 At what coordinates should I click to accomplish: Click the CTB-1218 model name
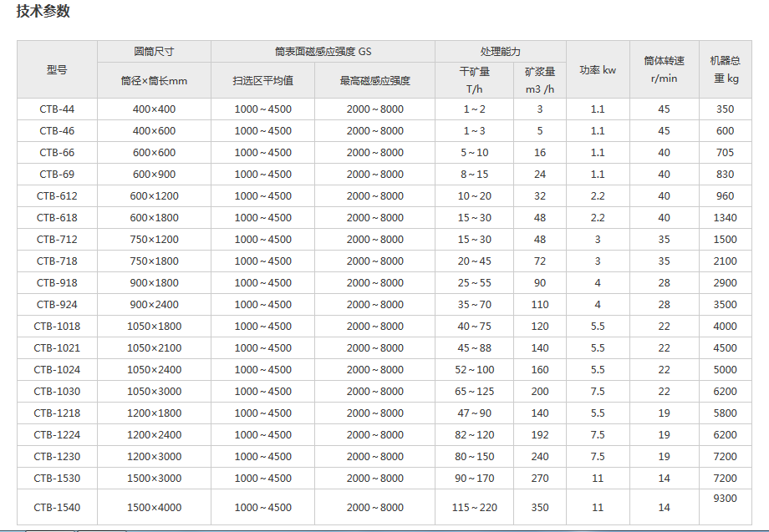[57, 413]
